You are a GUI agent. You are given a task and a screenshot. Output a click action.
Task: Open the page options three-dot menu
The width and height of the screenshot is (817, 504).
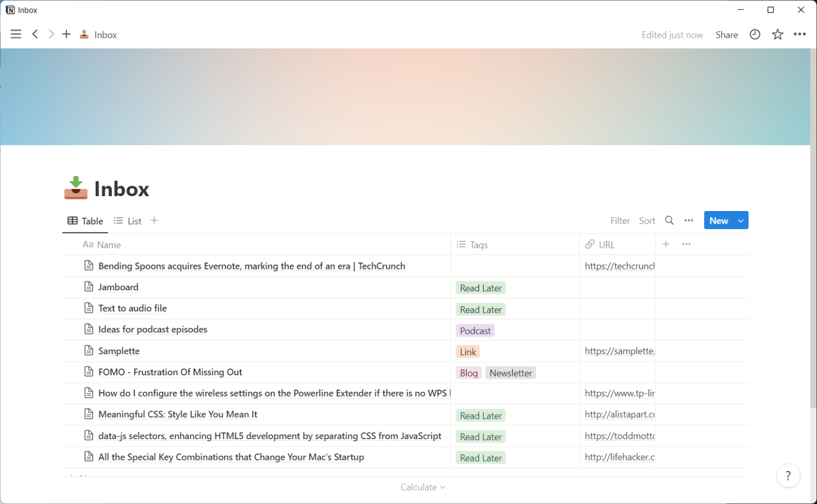point(799,35)
